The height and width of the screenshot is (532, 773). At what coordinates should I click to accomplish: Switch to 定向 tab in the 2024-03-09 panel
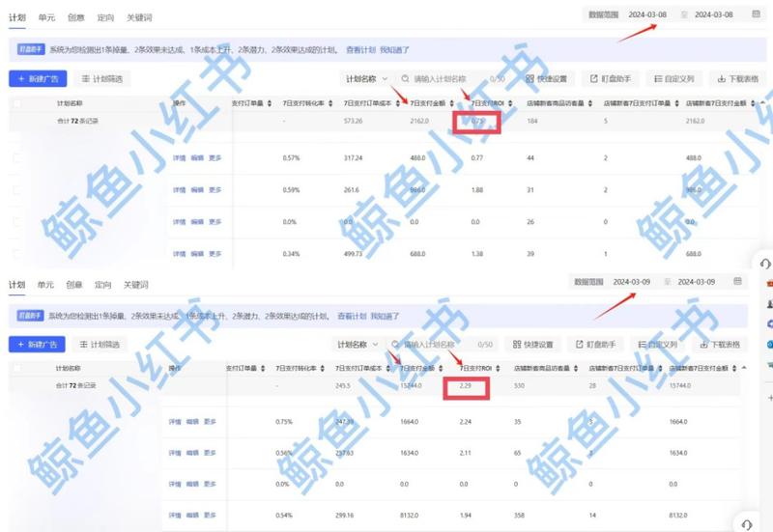click(102, 285)
